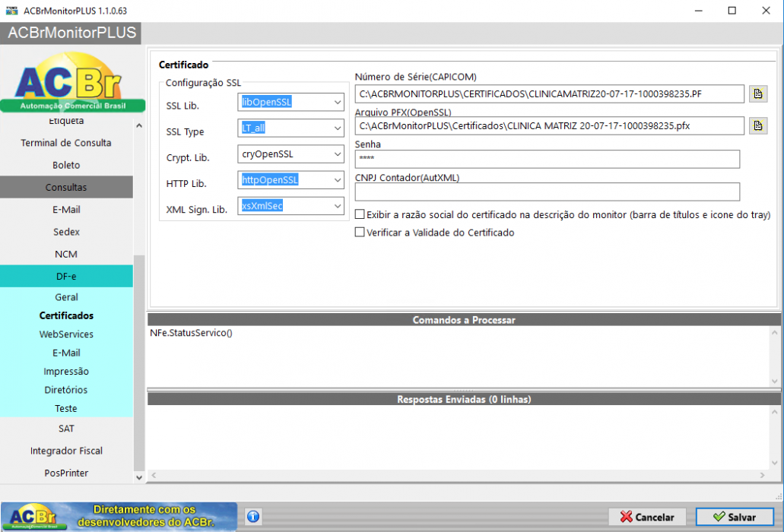The height and width of the screenshot is (532, 784).
Task: Select Certificados under DF-e
Action: [x=66, y=315]
